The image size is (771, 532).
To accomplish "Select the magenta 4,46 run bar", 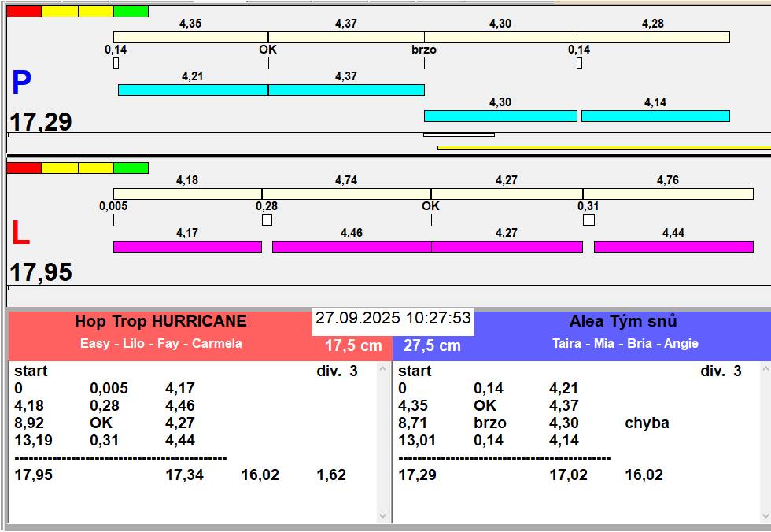I will click(352, 246).
